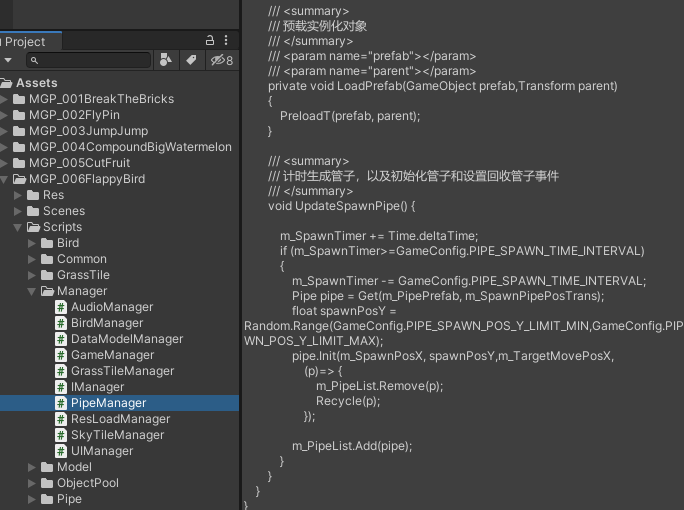Click the open Manager folder icon
Screen dimensions: 684x510
[x=47, y=291]
